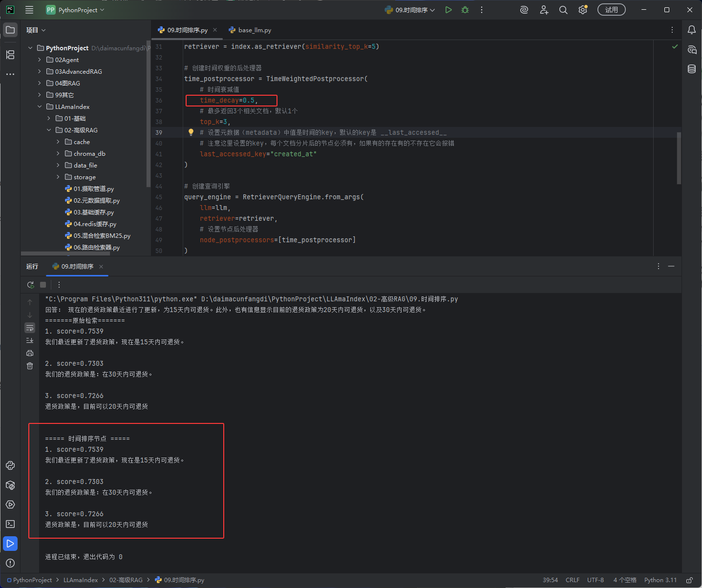The height and width of the screenshot is (588, 702).
Task: Collapse the 02-高级RAG folder
Action: [49, 130]
